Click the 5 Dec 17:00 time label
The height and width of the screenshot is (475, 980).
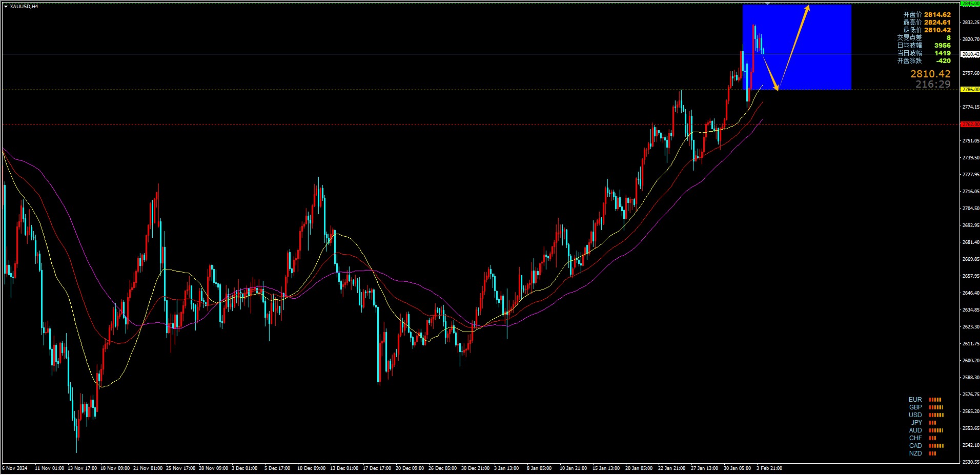pyautogui.click(x=277, y=468)
